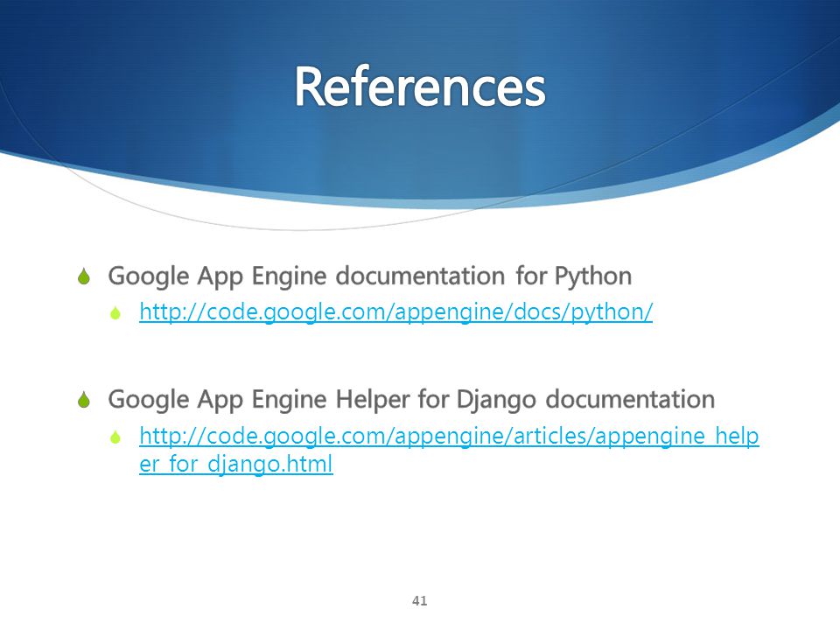The image size is (840, 630).
Task: Select 'Google App Engine documentation for Python' text
Action: (x=369, y=276)
